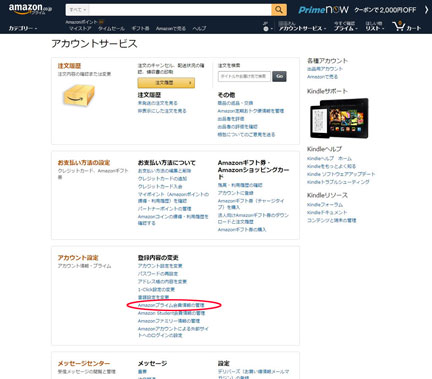Select Amazonで売る in the top navigation bar
This screenshot has height=379, width=432.
click(x=171, y=29)
